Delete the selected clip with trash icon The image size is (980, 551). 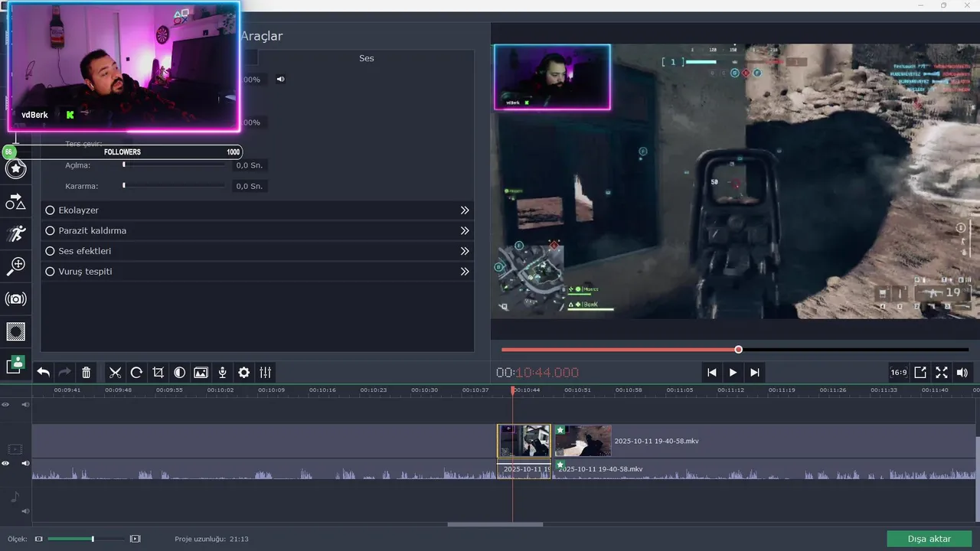[x=87, y=373]
